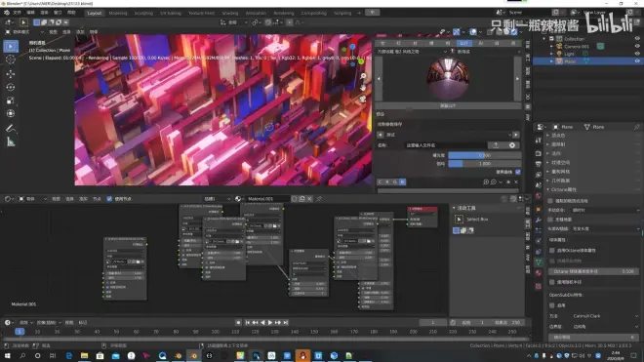The height and width of the screenshot is (362, 644).
Task: Toggle the Enable checkbox under OpenSubDiv
Action: (552, 305)
